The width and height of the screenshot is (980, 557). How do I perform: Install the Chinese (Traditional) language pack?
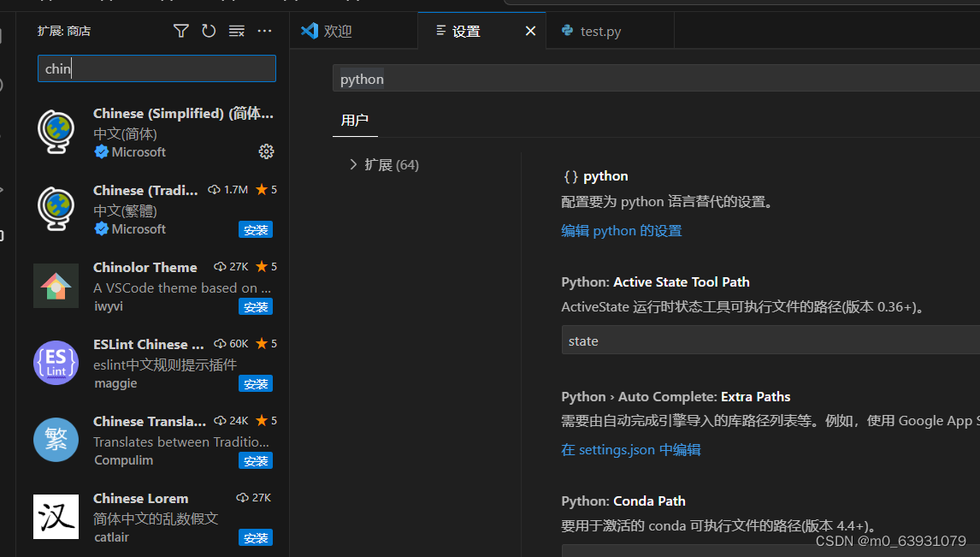(x=256, y=230)
